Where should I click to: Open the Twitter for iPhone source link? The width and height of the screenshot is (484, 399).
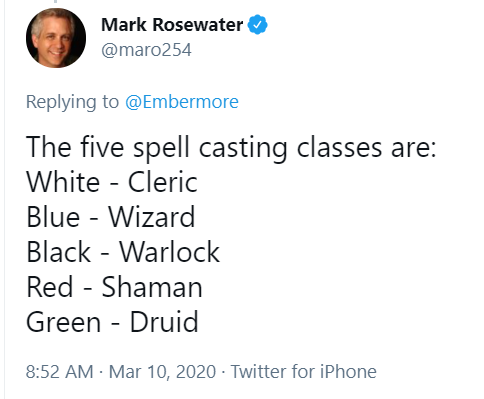coord(304,371)
